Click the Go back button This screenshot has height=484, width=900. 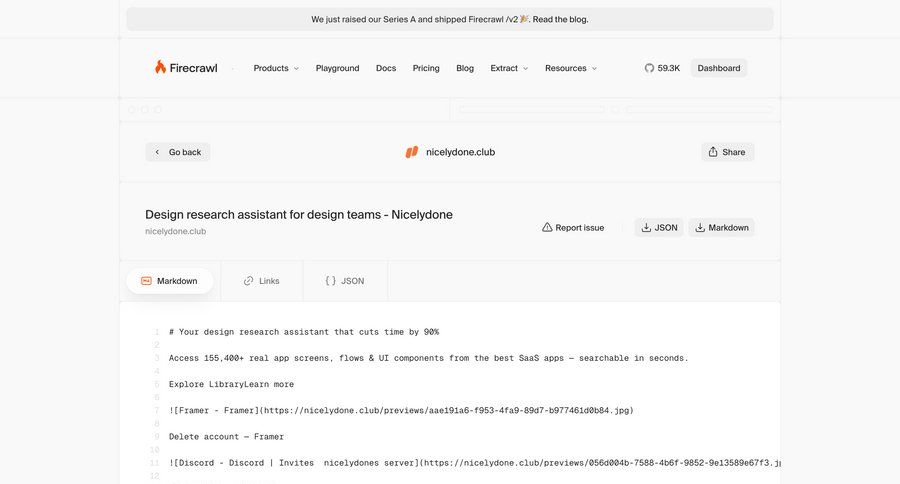(x=177, y=152)
